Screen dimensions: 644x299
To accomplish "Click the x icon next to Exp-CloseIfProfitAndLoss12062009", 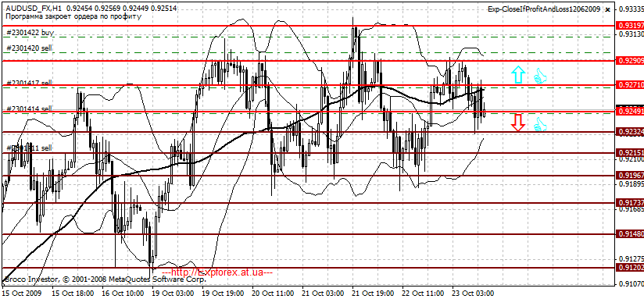I will (x=608, y=9).
